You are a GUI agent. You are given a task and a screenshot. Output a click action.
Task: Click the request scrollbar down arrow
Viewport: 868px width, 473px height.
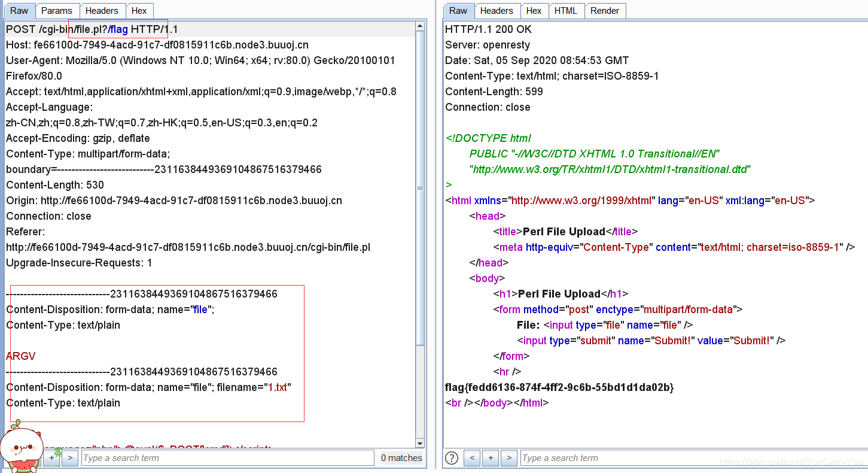click(420, 442)
